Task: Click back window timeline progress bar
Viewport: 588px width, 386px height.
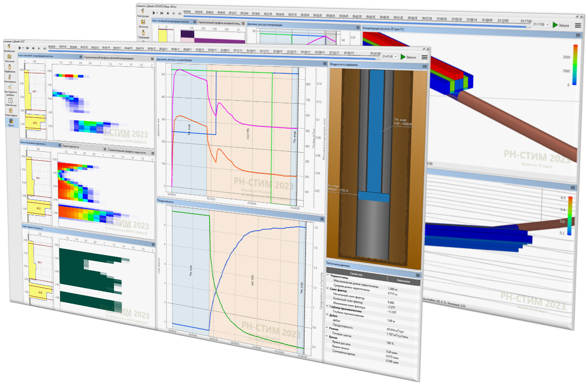Action: pos(356,22)
